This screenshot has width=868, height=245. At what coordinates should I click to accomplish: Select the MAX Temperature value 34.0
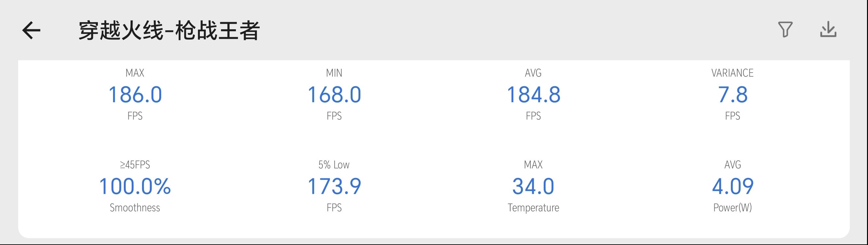pyautogui.click(x=533, y=186)
